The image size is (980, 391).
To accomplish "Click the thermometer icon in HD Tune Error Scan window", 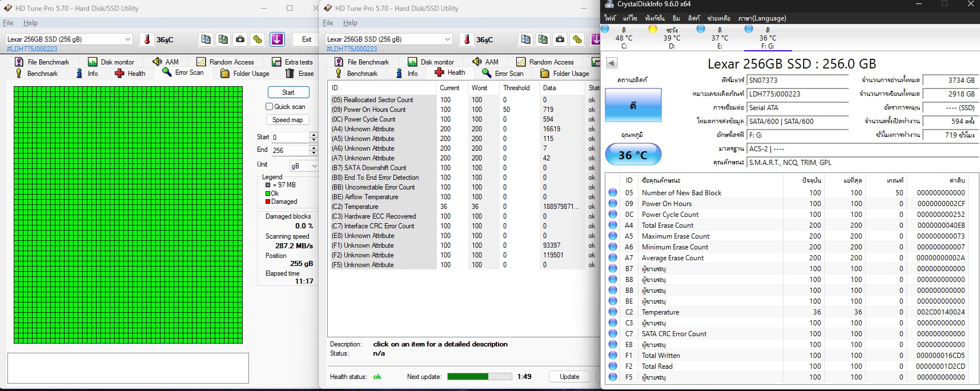I will click(147, 39).
